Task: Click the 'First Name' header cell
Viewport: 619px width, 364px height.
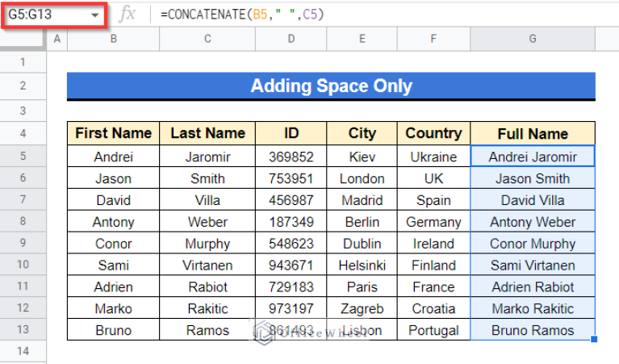Action: point(113,133)
